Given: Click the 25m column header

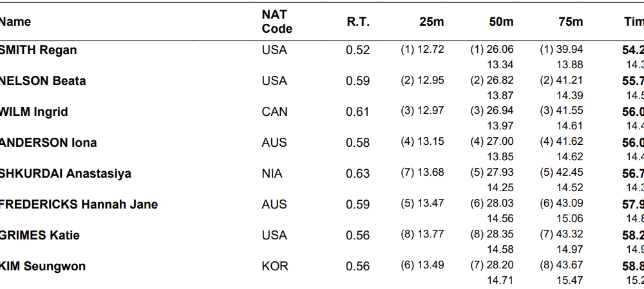Looking at the screenshot, I should [x=431, y=22].
